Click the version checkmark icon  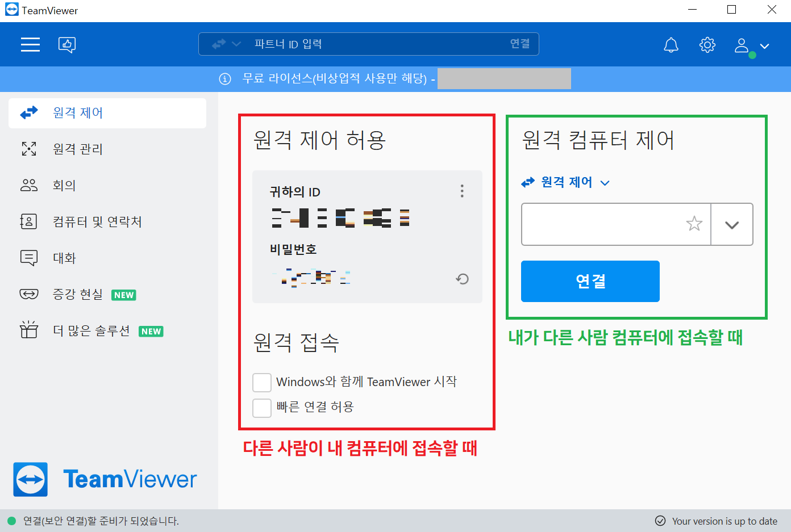click(660, 521)
